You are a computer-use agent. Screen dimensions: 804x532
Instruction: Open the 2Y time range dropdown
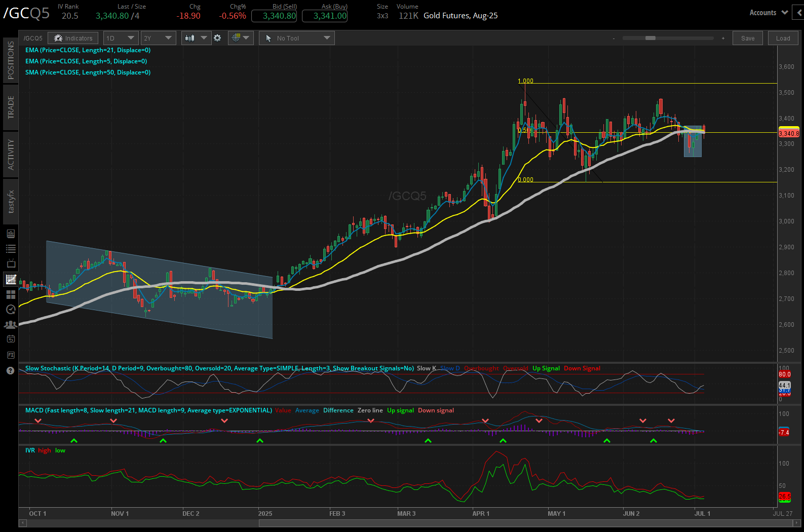(x=158, y=38)
